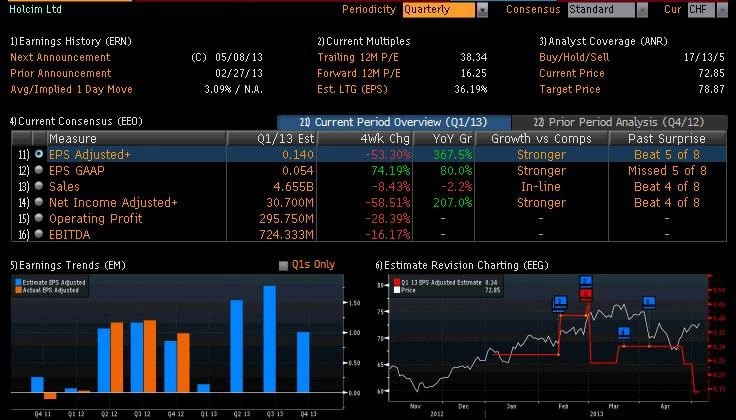Click the EPS Adjusted+ measure label

[x=90, y=154]
